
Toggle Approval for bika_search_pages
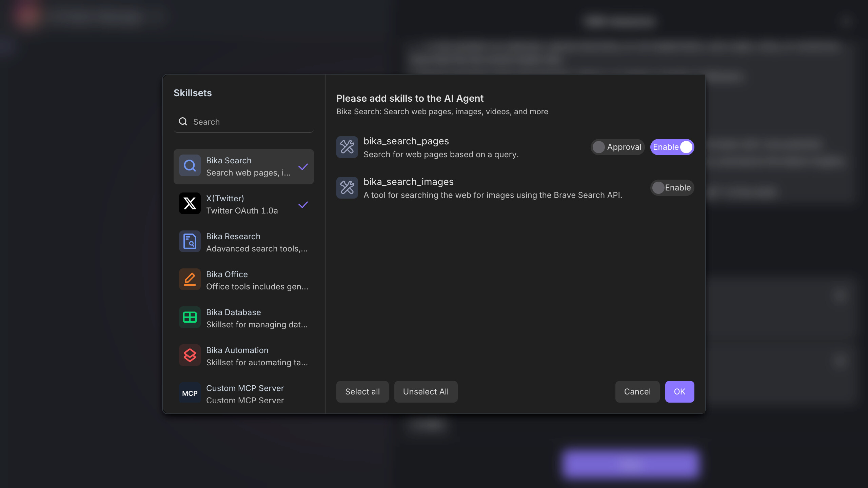(x=617, y=147)
